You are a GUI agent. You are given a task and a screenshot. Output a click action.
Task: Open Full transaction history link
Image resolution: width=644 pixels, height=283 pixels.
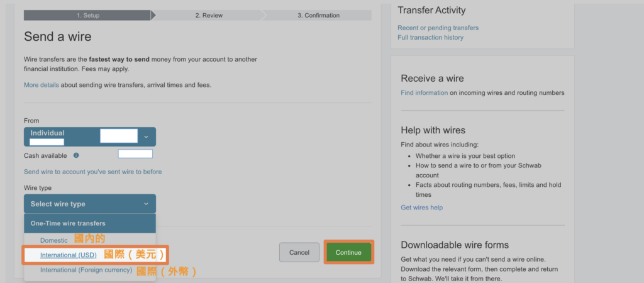tap(430, 38)
